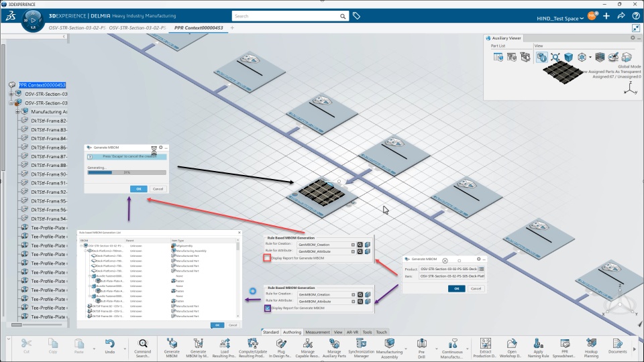Select the PPR Context00000453 document tab
The image size is (644, 362).
(199, 28)
